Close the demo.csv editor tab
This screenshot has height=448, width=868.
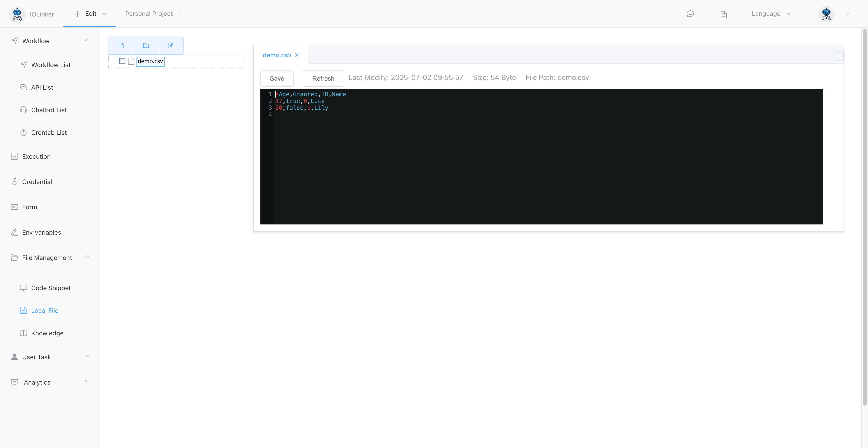pos(297,55)
